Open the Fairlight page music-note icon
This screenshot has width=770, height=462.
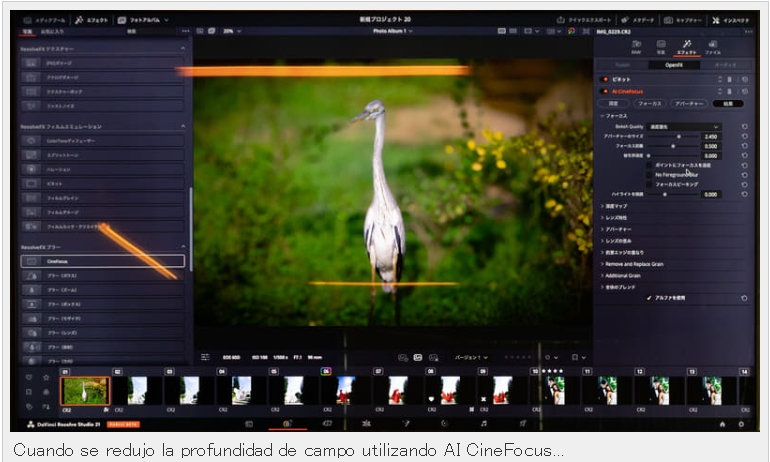[484, 424]
